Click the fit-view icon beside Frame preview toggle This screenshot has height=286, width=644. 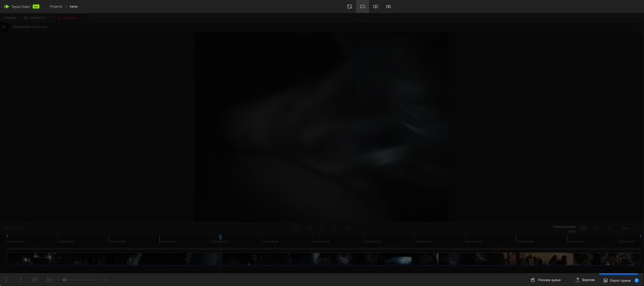point(597,228)
